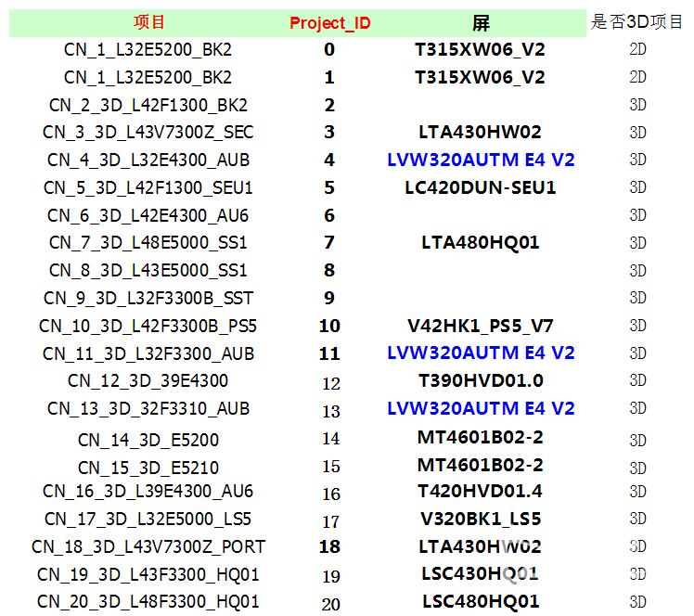Click T315XW06_V2 in Project_ID 1 row

click(x=481, y=77)
